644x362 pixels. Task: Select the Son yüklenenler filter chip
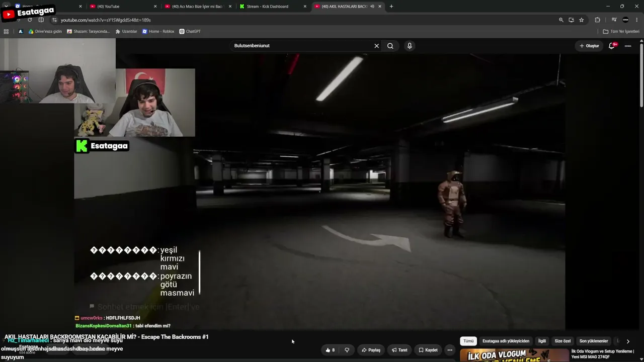(x=594, y=341)
